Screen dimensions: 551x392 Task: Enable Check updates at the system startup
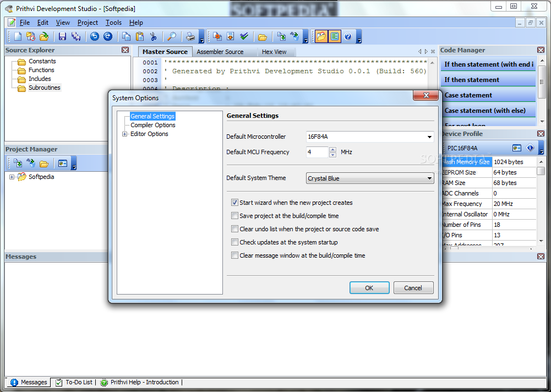tap(234, 242)
